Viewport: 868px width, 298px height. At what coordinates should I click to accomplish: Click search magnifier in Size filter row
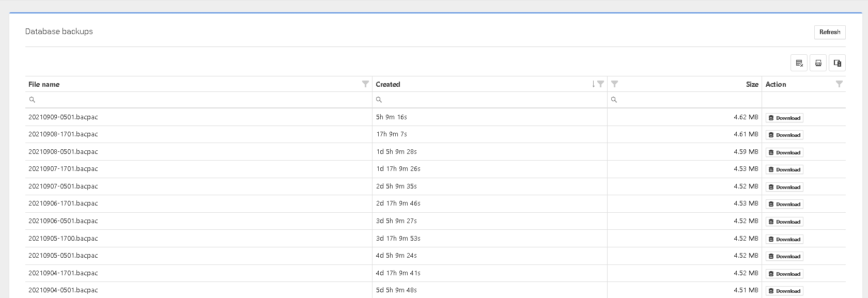(x=614, y=100)
